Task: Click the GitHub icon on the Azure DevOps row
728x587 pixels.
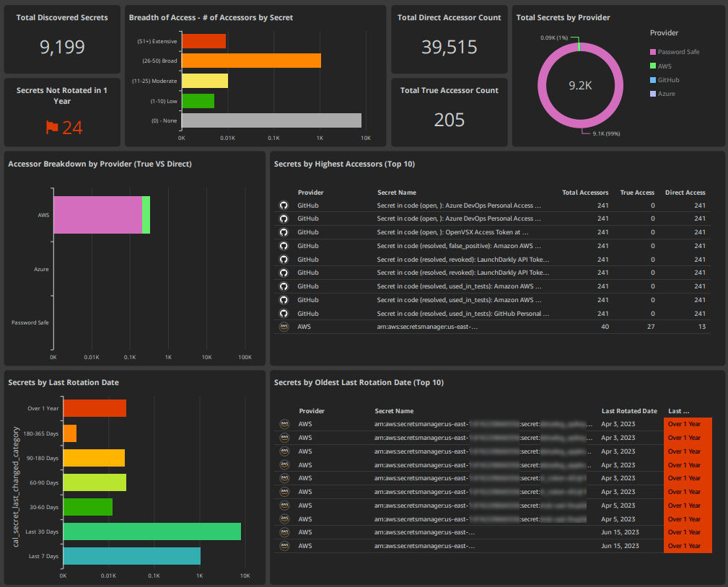Action: (x=284, y=205)
